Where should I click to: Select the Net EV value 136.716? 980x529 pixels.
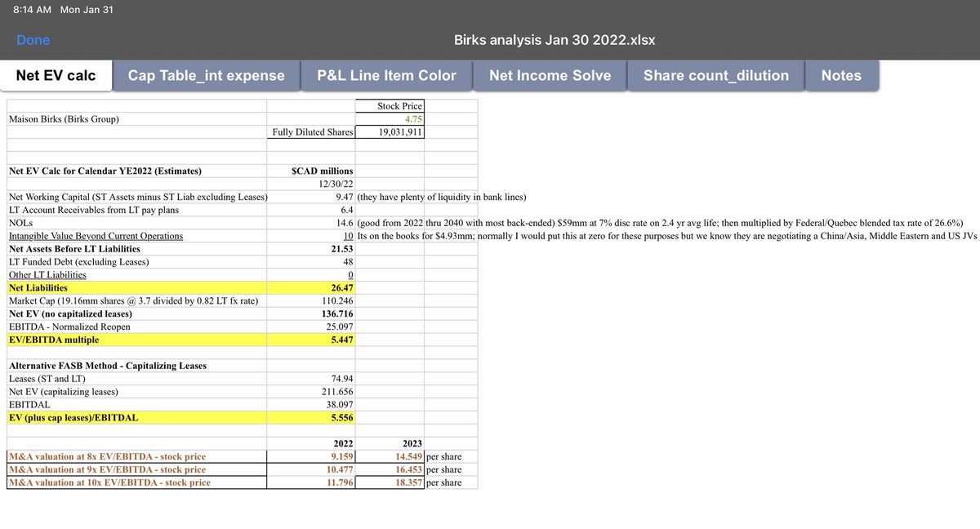point(311,313)
